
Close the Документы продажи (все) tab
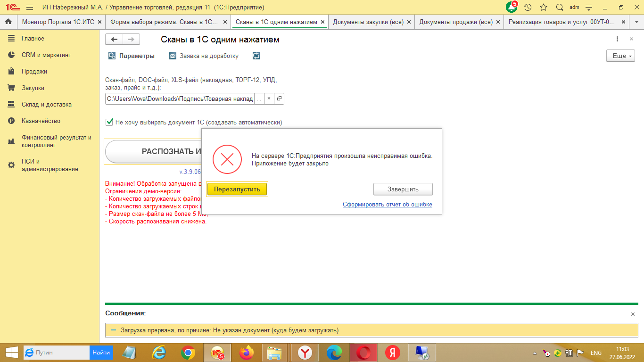pyautogui.click(x=497, y=22)
